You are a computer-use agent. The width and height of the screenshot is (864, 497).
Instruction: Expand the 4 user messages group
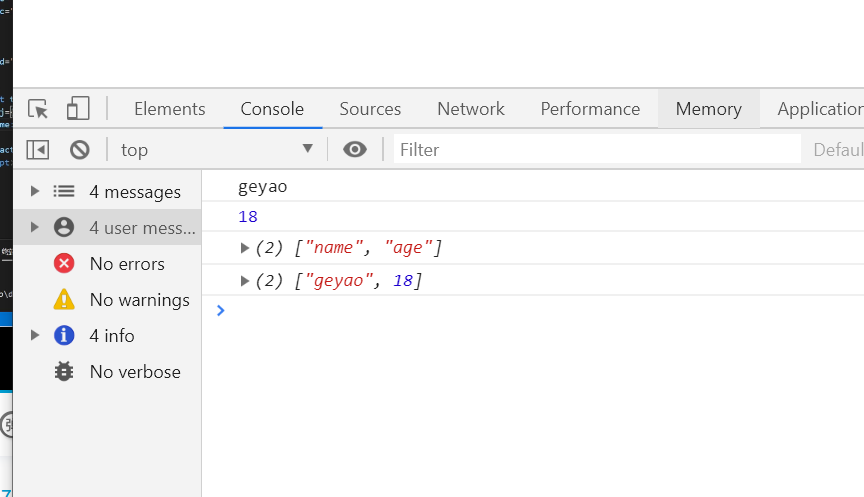[35, 228]
